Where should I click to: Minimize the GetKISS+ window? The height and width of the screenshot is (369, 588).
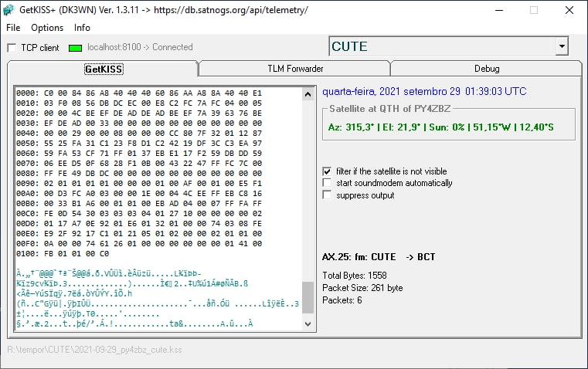pos(499,10)
